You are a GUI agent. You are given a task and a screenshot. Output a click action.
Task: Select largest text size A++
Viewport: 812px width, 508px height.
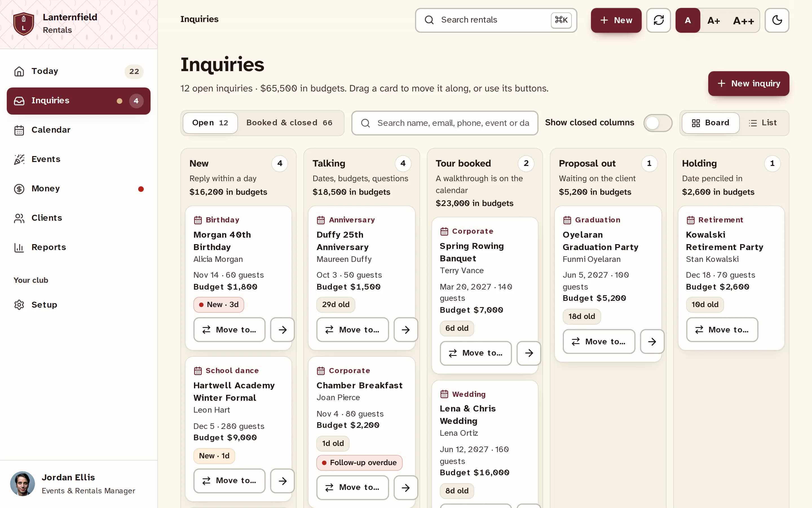(x=743, y=20)
